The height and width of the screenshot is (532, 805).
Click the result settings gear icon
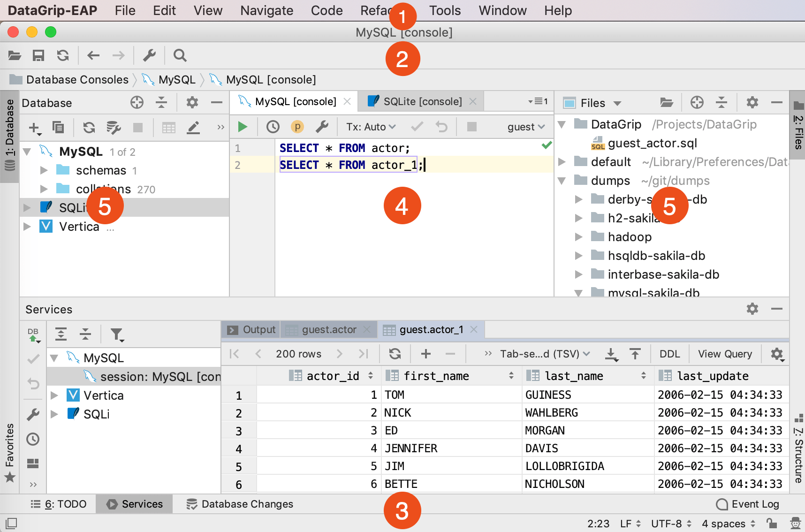coord(777,354)
